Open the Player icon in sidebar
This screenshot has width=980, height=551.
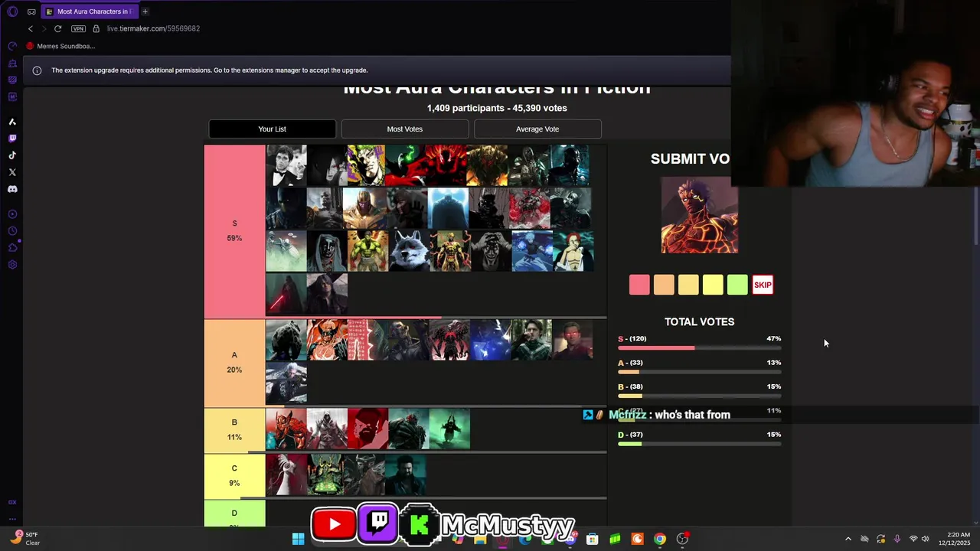[12, 214]
